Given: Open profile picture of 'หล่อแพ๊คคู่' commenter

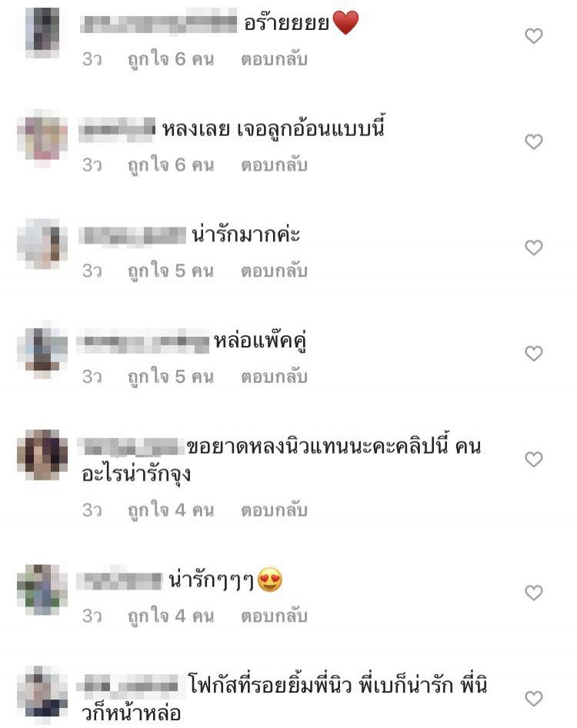Looking at the screenshot, I should [42, 350].
